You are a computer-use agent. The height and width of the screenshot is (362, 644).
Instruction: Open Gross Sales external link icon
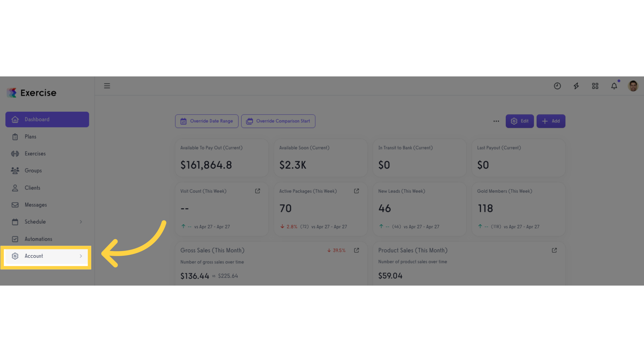(x=357, y=250)
